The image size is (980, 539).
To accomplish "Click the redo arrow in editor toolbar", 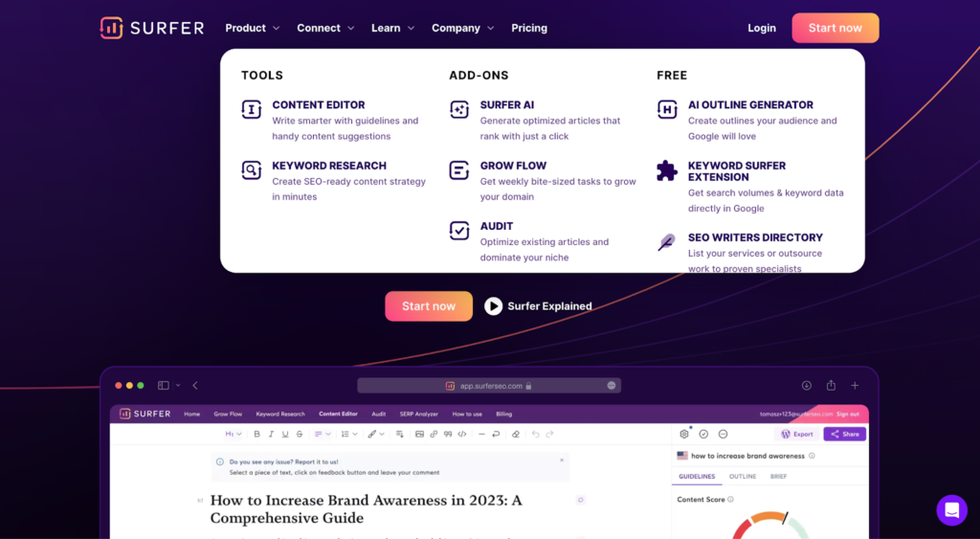I will point(549,434).
